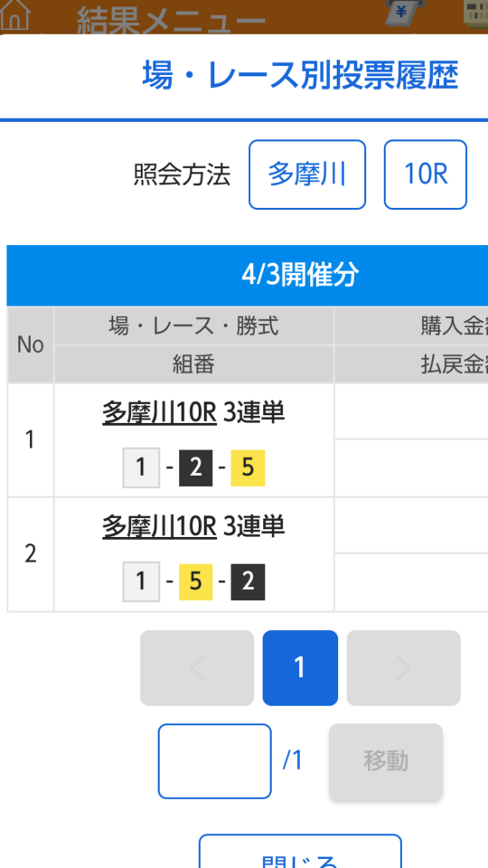
Task: Tap the home icon at top left
Action: 14,15
